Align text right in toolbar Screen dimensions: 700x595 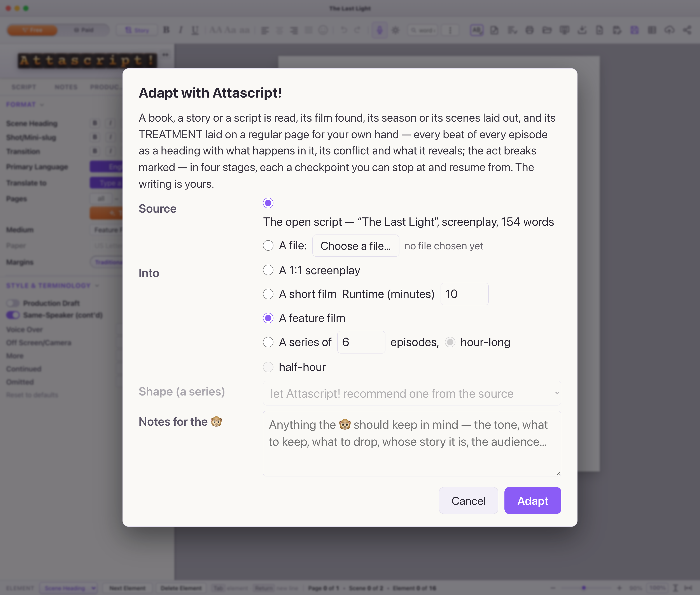tap(294, 30)
